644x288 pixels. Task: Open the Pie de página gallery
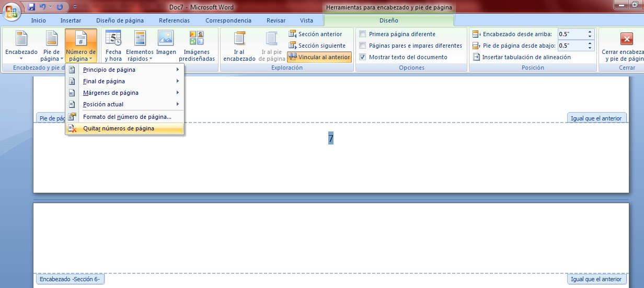51,46
